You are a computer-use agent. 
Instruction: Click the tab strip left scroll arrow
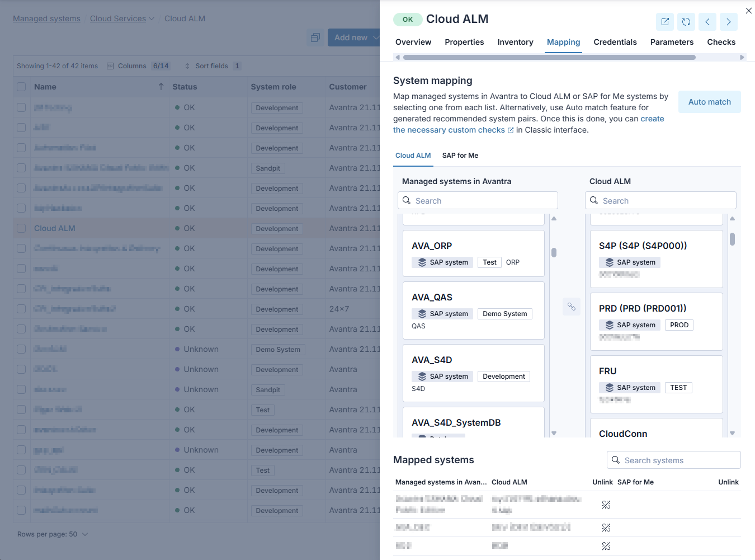[x=397, y=57]
